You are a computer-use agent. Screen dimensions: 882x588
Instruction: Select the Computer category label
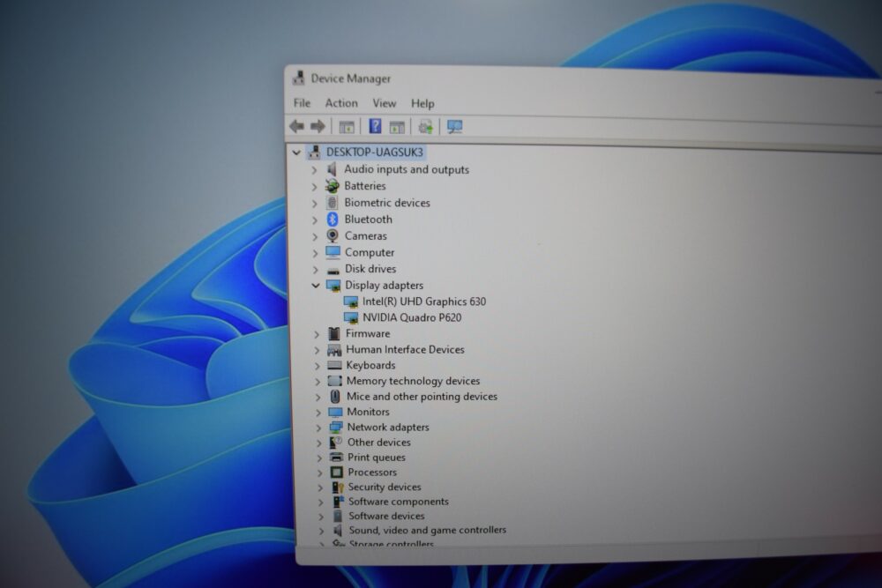point(370,252)
